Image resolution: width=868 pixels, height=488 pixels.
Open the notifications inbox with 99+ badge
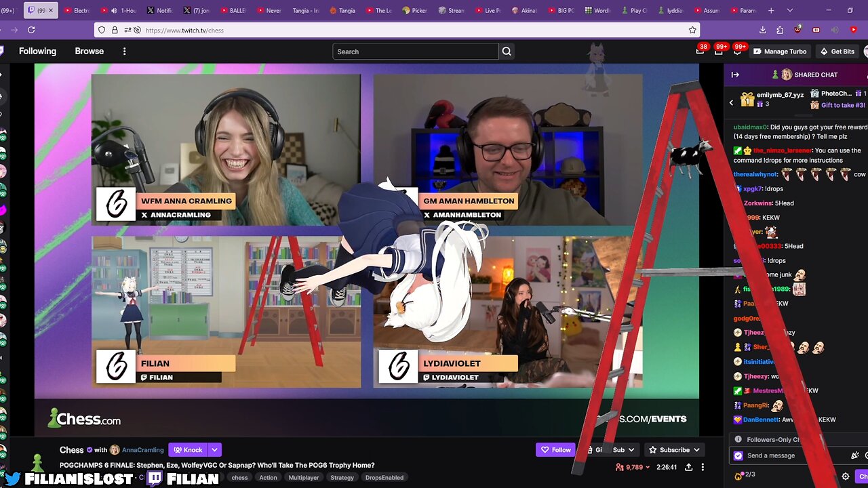pyautogui.click(x=719, y=51)
